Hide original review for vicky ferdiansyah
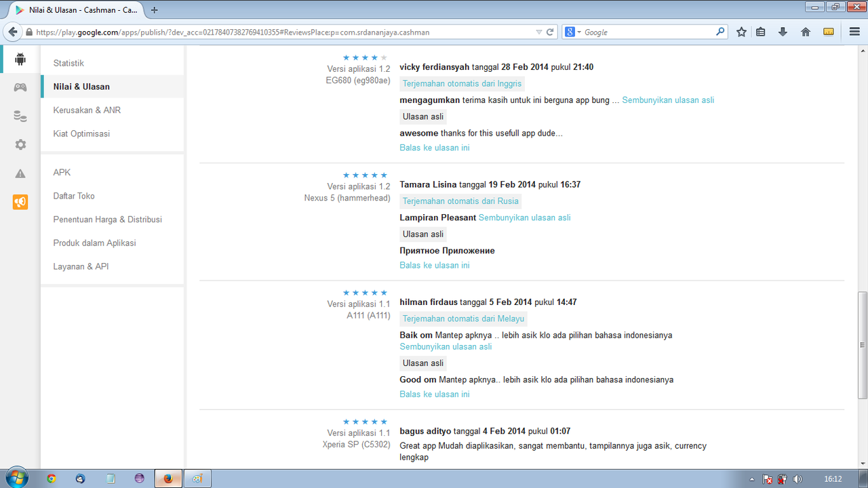Viewport: 868px width, 488px height. click(668, 100)
